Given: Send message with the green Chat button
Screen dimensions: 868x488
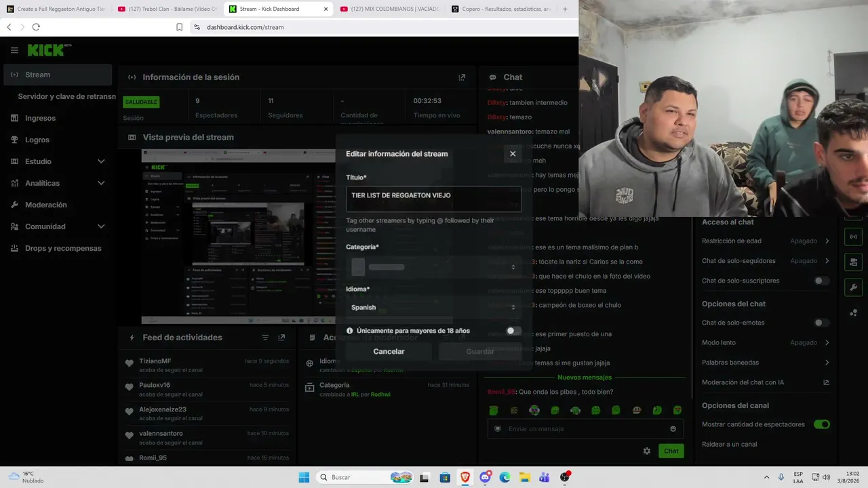Looking at the screenshot, I should click(x=671, y=451).
